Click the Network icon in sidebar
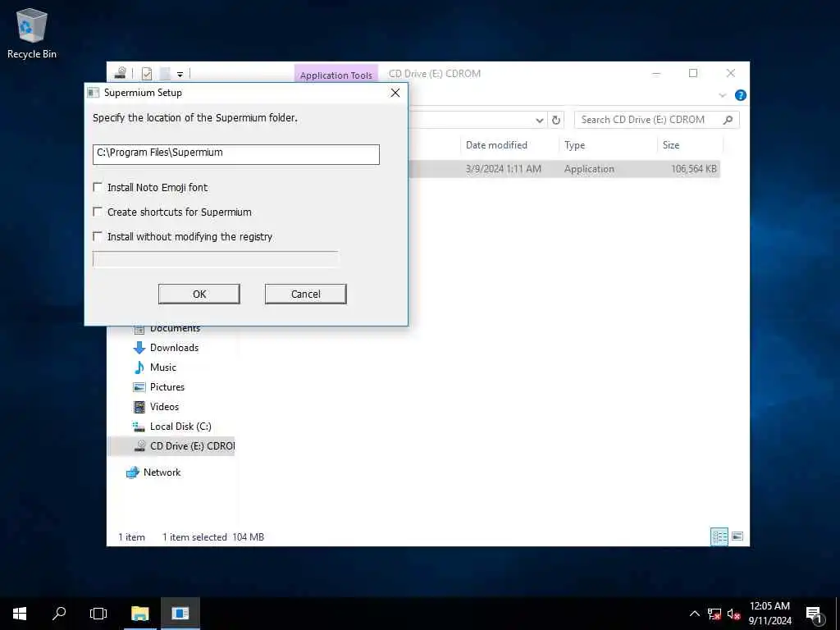The width and height of the screenshot is (840, 630). click(132, 472)
